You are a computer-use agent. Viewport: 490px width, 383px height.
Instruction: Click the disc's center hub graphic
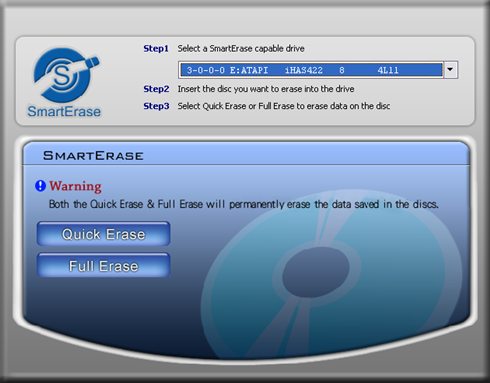tap(316, 272)
